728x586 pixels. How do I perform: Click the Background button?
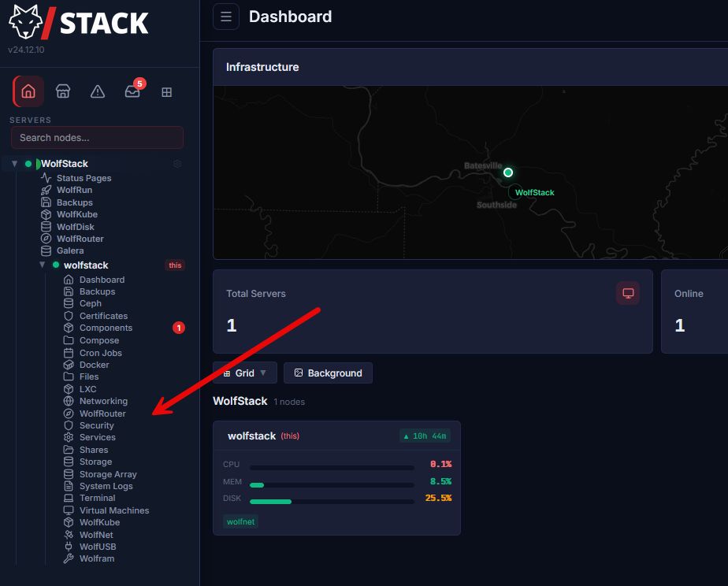[329, 373]
